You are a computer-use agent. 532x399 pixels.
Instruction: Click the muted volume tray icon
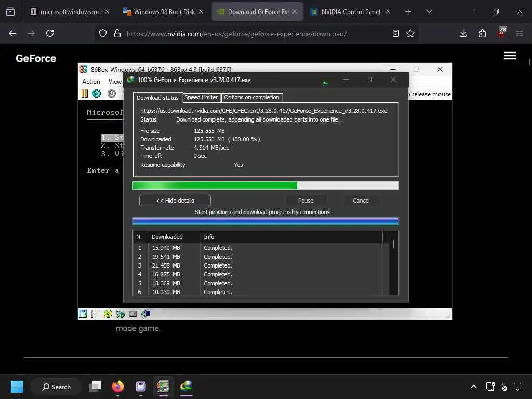(503, 387)
